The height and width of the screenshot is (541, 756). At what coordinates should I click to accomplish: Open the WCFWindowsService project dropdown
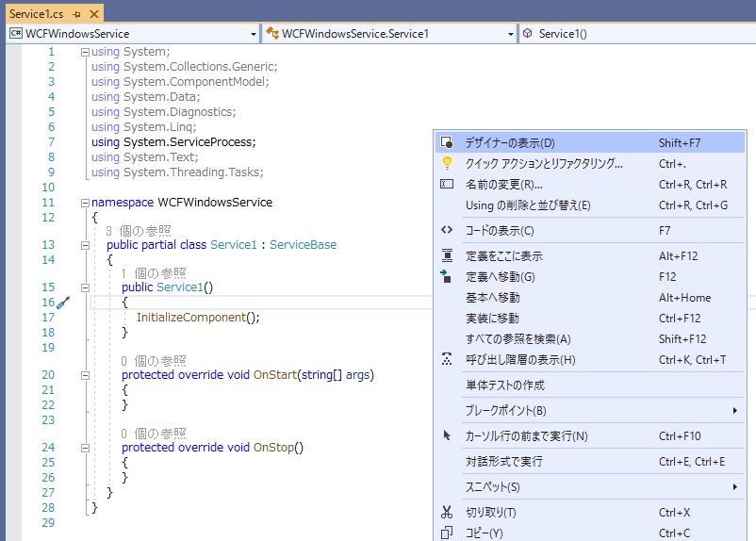pyautogui.click(x=132, y=34)
